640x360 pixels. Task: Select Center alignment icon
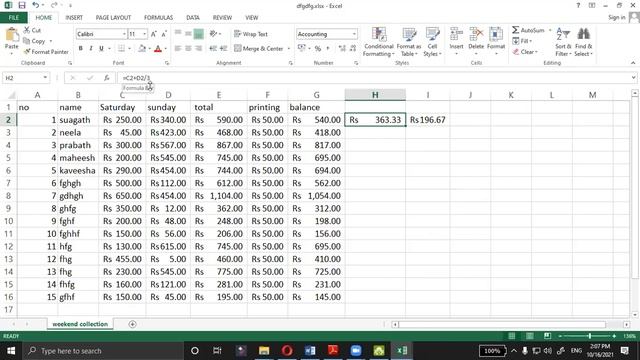(x=188, y=49)
